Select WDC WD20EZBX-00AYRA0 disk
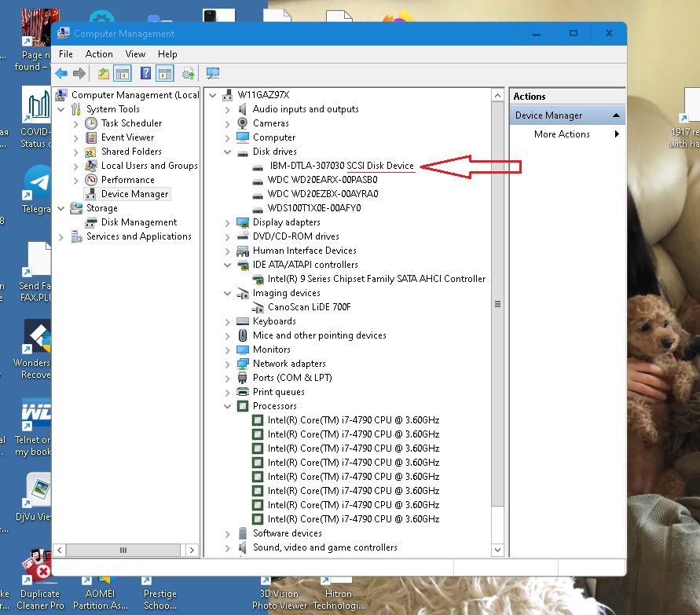 pyautogui.click(x=323, y=194)
